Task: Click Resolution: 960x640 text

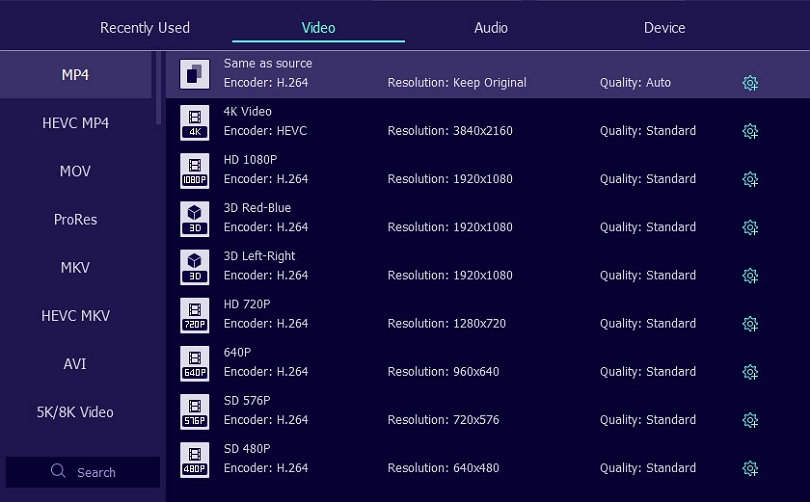Action: click(x=443, y=372)
